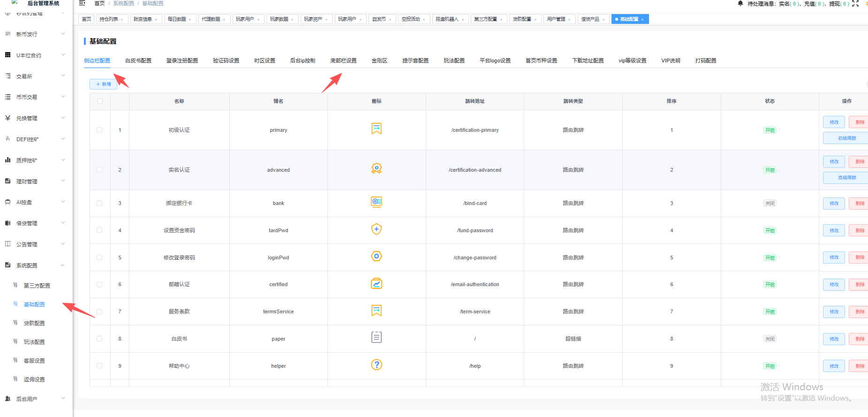The height and width of the screenshot is (417, 868).
Task: Click the 实名认证 row badge icon
Action: coord(377,168)
